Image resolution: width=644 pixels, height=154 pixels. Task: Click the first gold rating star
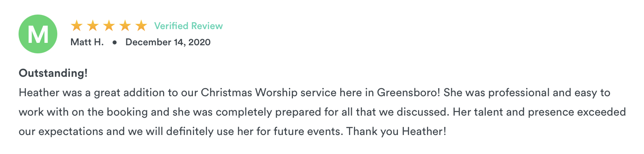[x=77, y=26]
